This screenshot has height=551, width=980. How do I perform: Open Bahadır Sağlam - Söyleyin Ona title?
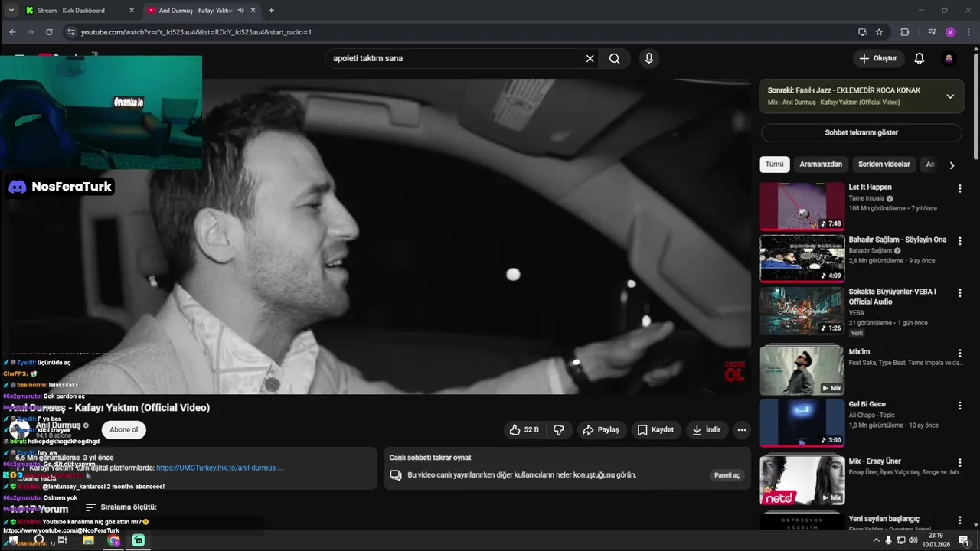pyautogui.click(x=897, y=240)
